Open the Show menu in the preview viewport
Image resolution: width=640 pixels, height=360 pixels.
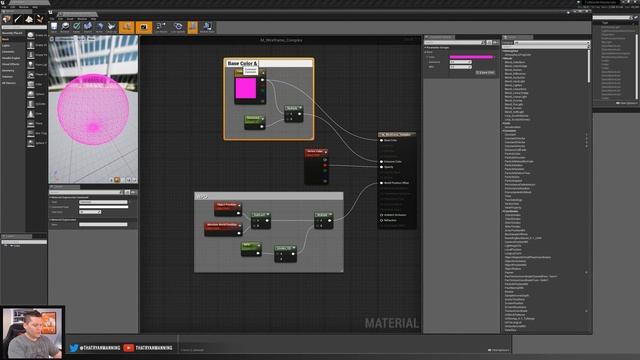[91, 39]
